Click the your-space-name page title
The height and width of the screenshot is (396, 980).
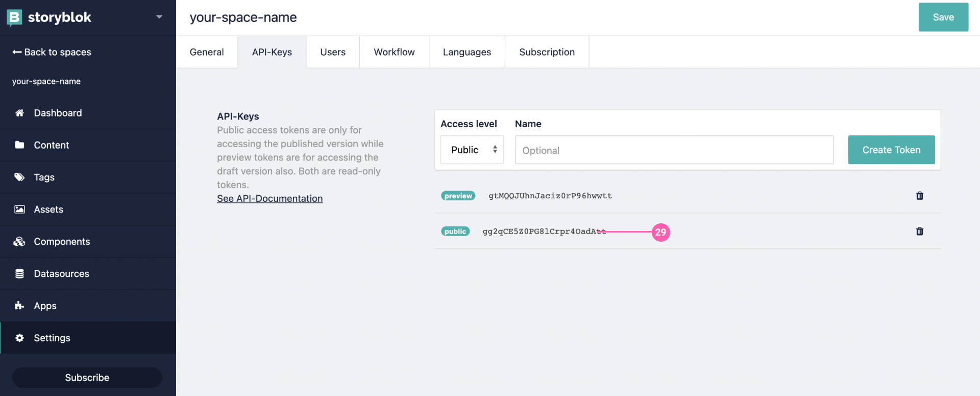pos(243,17)
